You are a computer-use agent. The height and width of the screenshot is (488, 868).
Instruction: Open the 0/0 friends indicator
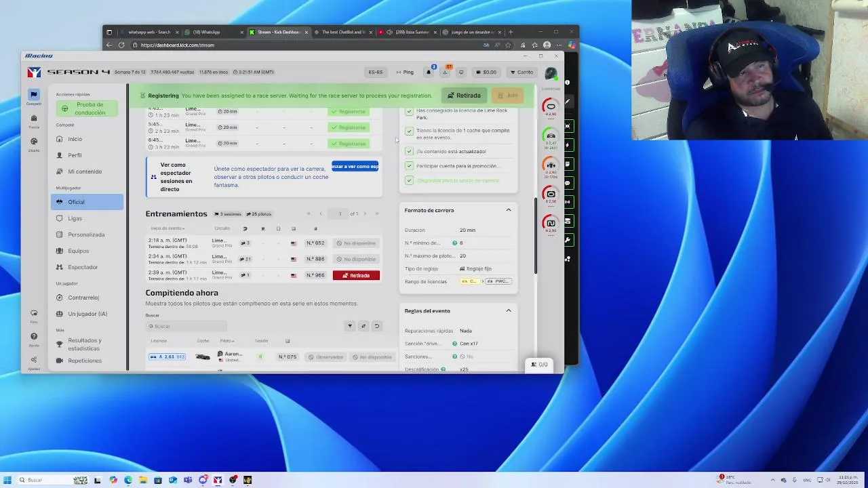pos(540,365)
